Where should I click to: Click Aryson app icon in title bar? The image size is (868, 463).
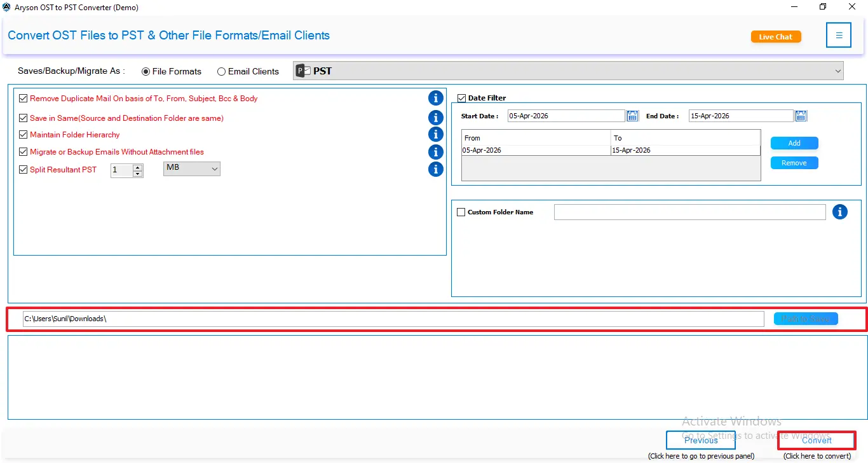6,7
